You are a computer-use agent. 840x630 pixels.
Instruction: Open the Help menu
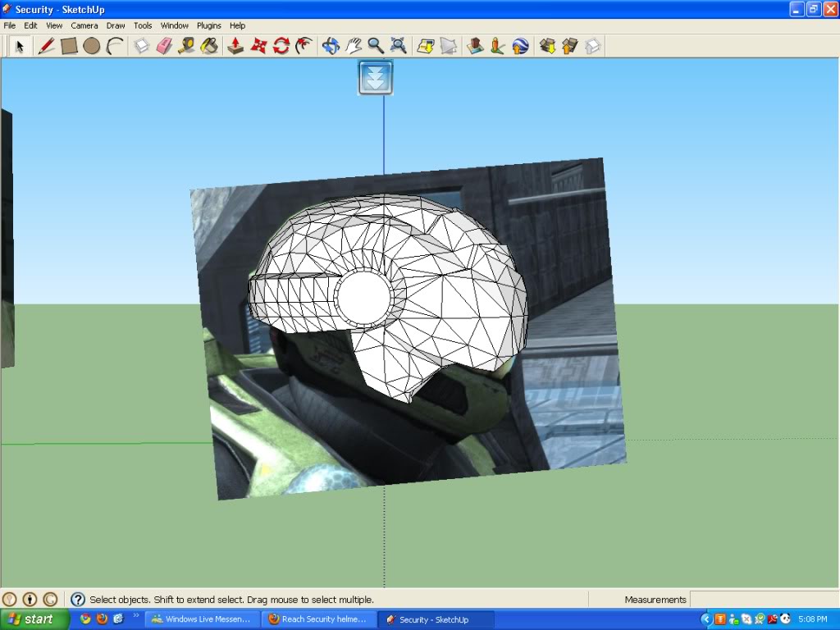pos(237,25)
